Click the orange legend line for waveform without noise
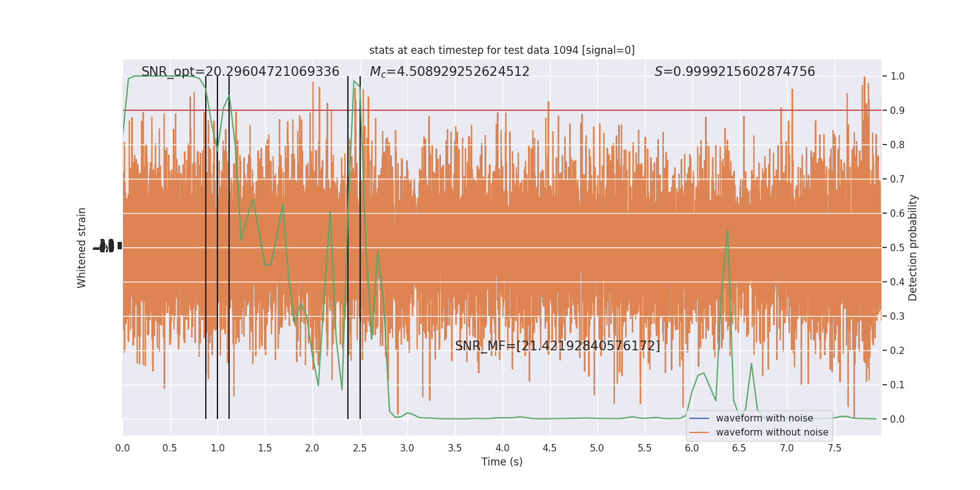 (699, 432)
